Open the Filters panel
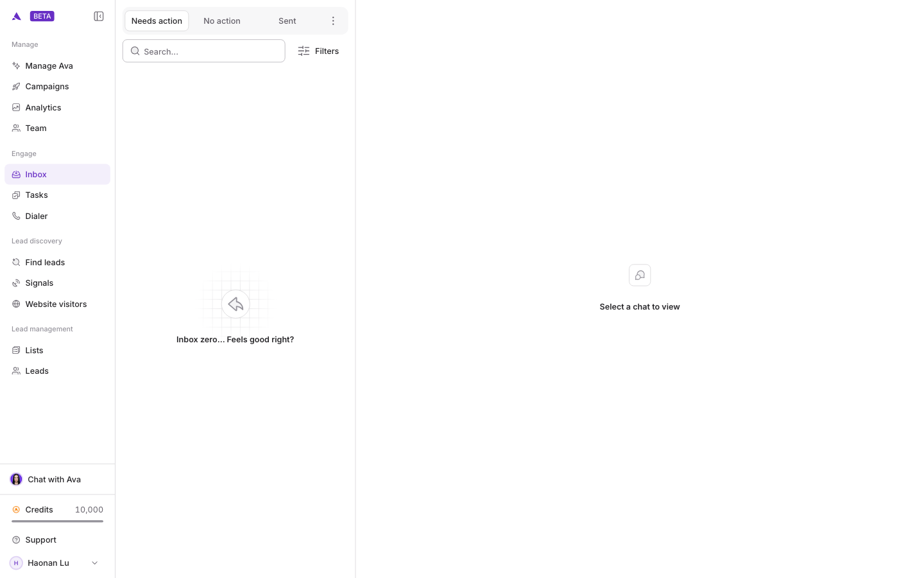Image resolution: width=924 pixels, height=578 pixels. (318, 51)
